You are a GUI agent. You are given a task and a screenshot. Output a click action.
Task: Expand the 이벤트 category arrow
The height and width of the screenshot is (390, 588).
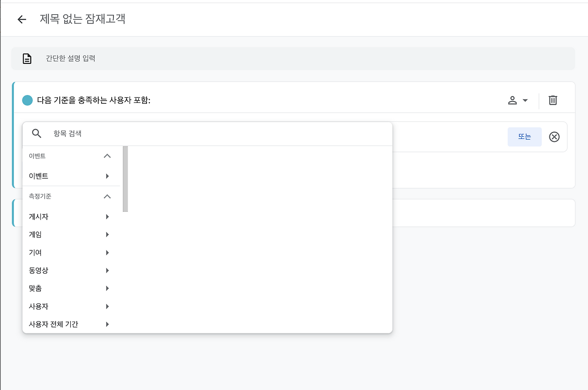pyautogui.click(x=107, y=176)
